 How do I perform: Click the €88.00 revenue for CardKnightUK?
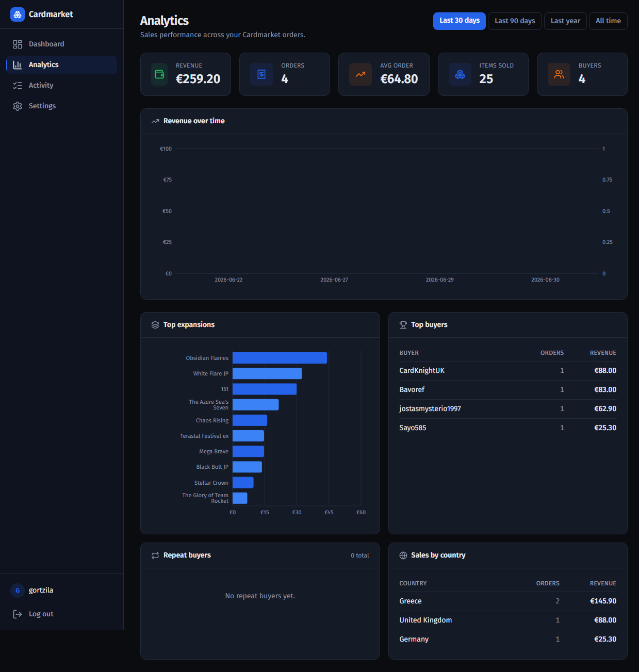click(605, 371)
